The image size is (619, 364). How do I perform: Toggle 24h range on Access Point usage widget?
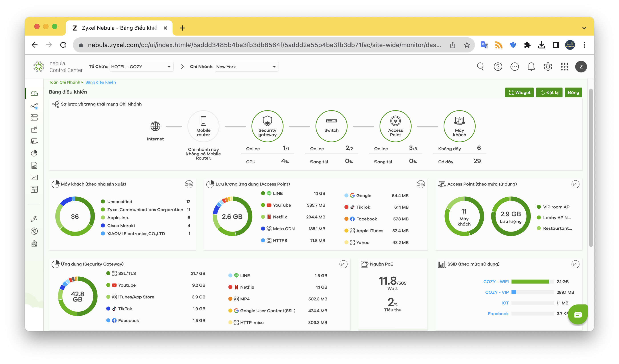pyautogui.click(x=575, y=184)
